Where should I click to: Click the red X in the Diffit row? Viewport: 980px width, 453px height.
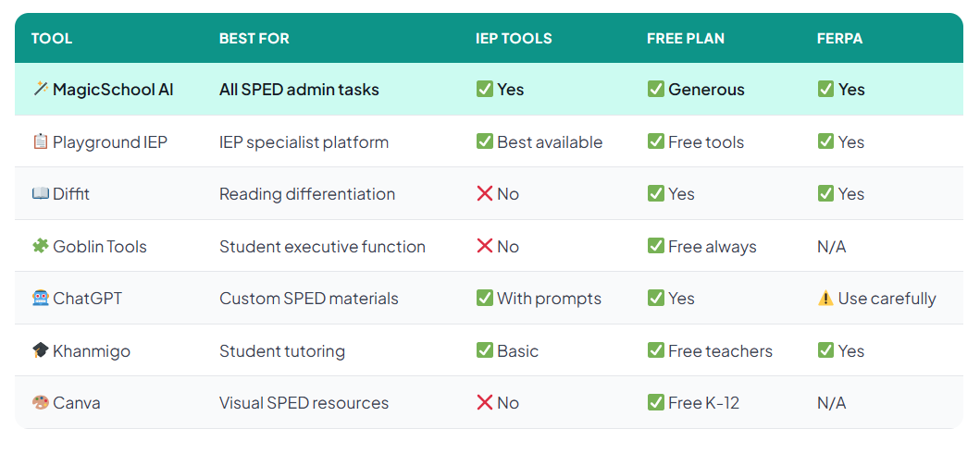tap(484, 194)
